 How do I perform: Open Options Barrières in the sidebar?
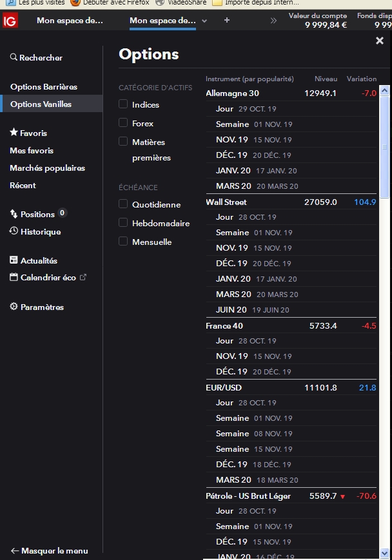click(44, 87)
